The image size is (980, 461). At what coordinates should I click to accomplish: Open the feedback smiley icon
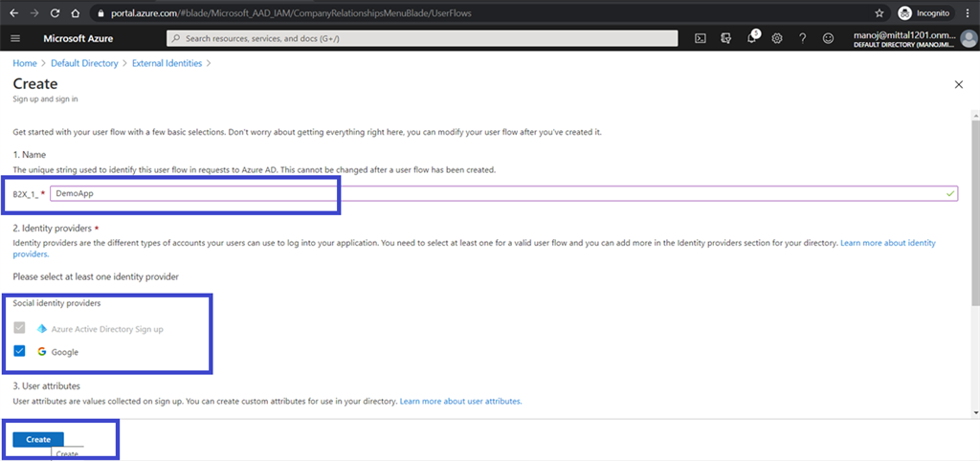pos(828,38)
